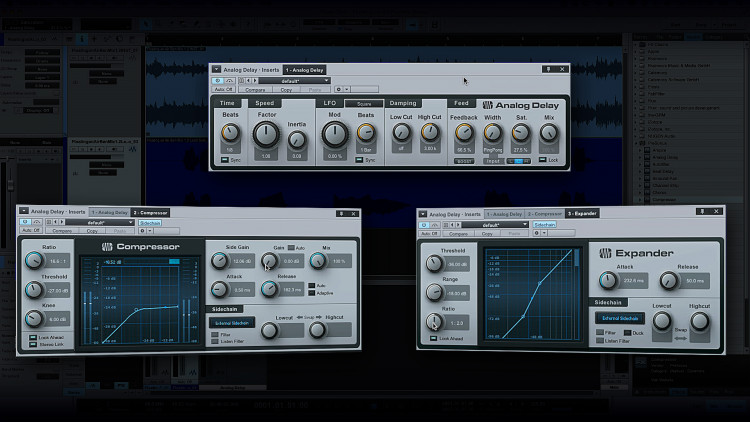This screenshot has width=750, height=422.
Task: Open the Expander window preset list icon
Action: pyautogui.click(x=446, y=225)
